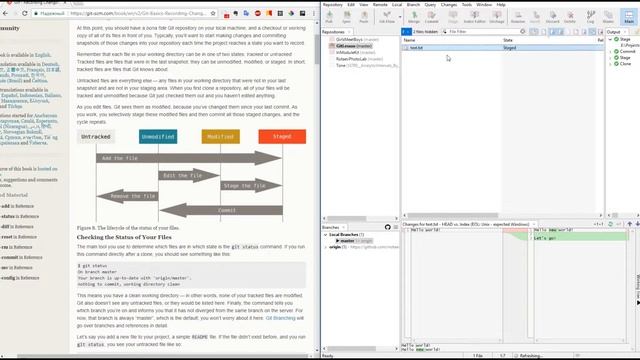Refresh the changes diff view icon
Image resolution: width=640 pixels, height=360 pixels.
click(x=610, y=224)
